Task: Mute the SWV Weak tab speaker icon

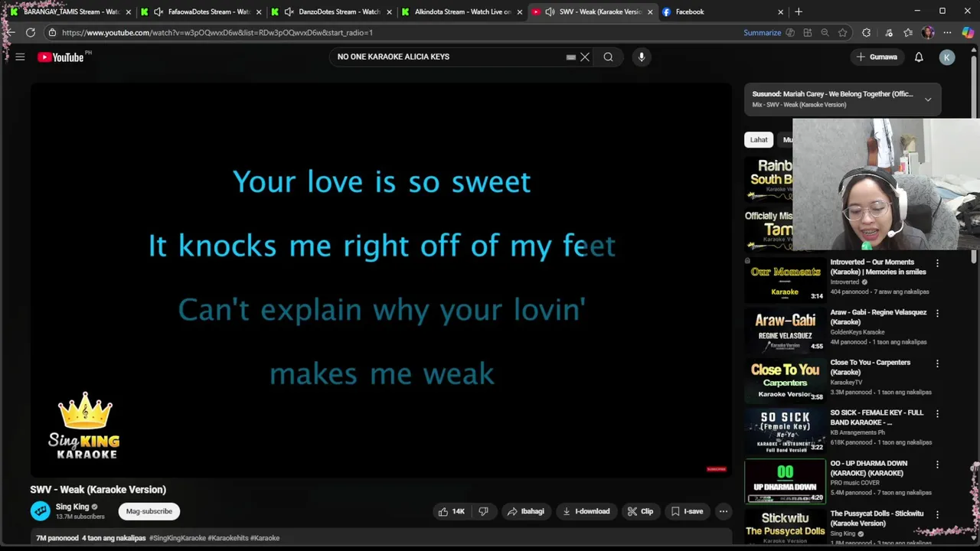Action: click(550, 11)
